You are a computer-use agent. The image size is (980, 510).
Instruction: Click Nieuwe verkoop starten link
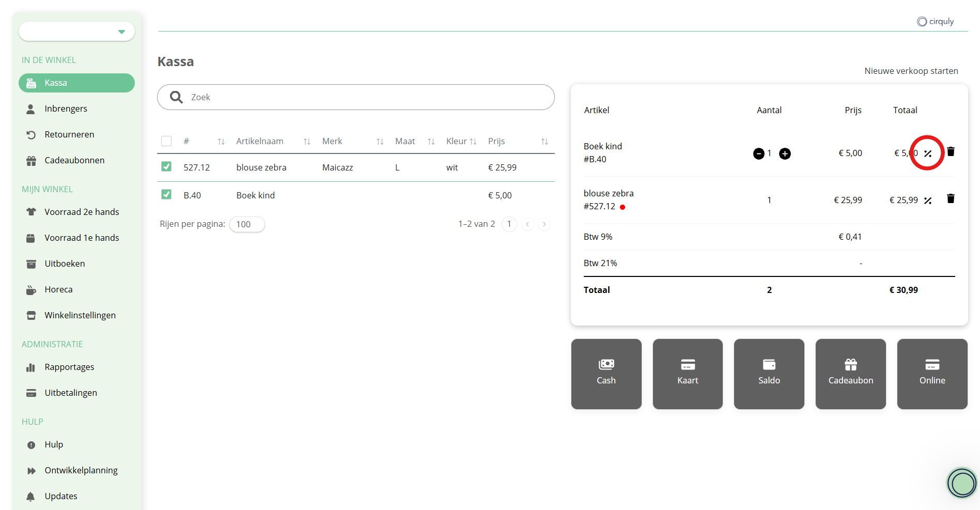click(911, 71)
